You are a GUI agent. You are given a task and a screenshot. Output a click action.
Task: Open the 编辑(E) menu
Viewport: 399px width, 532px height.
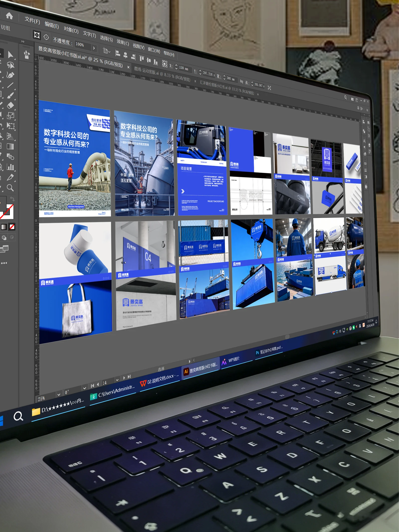click(x=52, y=25)
